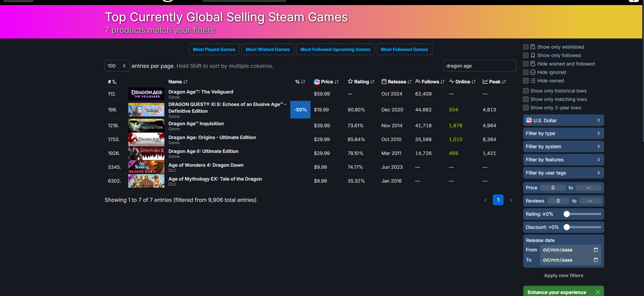Sort by Follows column header
The image size is (644, 296).
pyautogui.click(x=430, y=82)
